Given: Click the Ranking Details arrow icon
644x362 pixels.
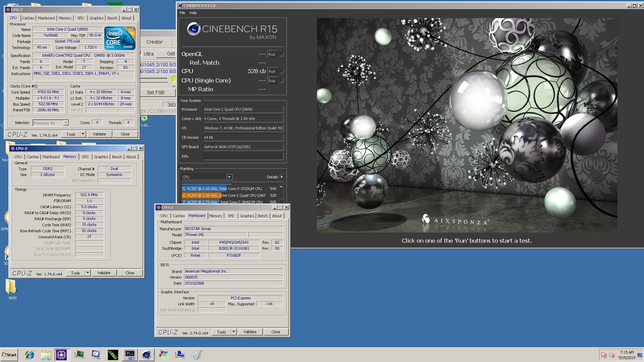Looking at the screenshot, I should pos(281,177).
